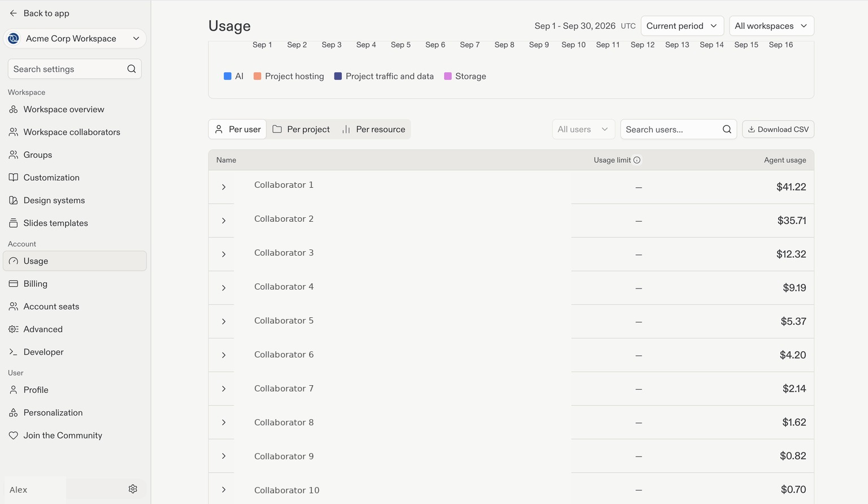The width and height of the screenshot is (868, 504).
Task: Click the Customization book icon
Action: pos(14,177)
